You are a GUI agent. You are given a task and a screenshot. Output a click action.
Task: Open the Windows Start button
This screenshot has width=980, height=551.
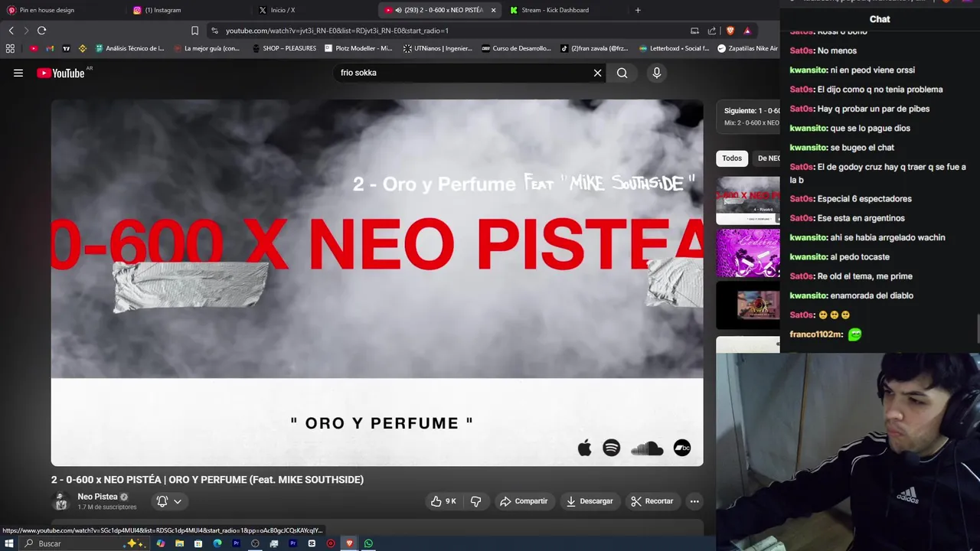[9, 543]
